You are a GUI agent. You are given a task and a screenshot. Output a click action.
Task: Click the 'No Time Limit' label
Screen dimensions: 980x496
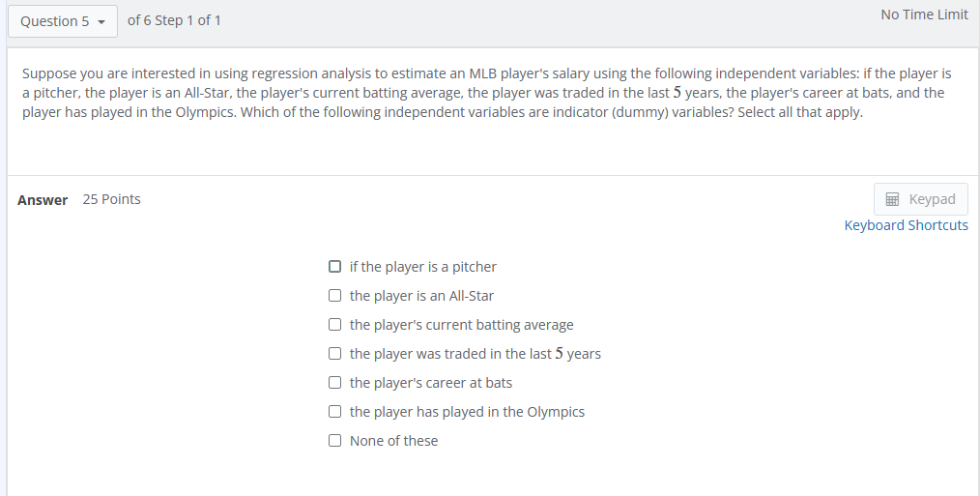(x=924, y=15)
